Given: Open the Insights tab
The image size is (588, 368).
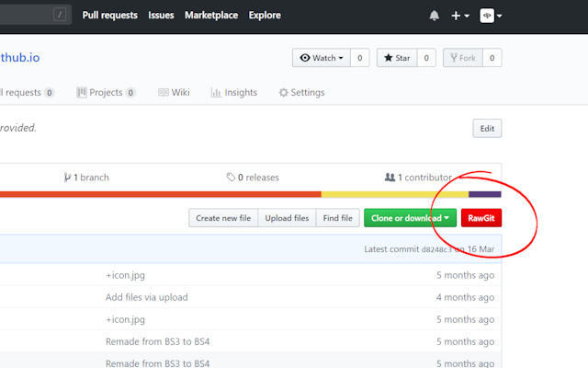Looking at the screenshot, I should click(x=234, y=92).
